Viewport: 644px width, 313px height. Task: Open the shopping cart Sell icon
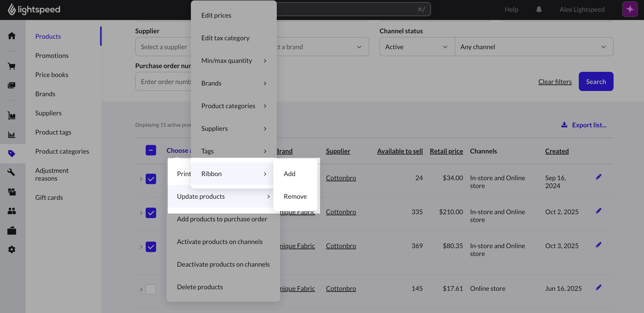12,66
